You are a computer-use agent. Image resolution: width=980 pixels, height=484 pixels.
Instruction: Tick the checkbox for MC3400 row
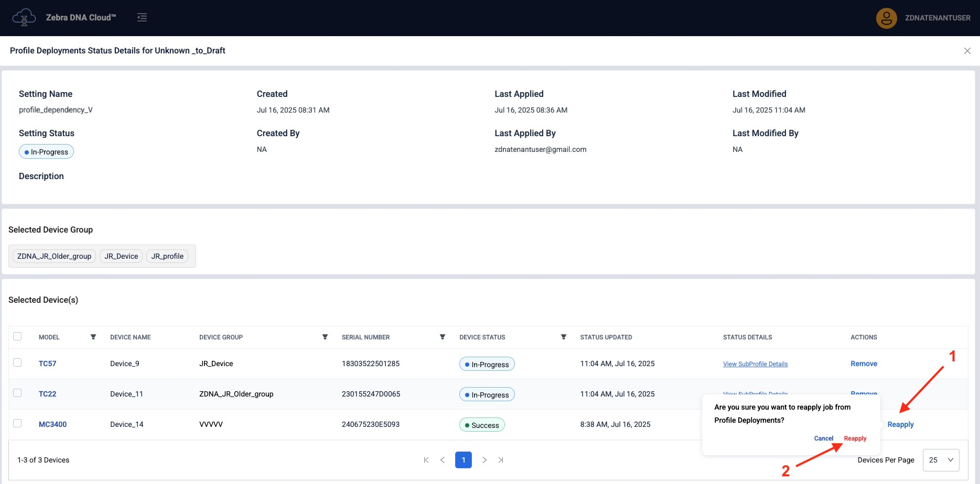tap(17, 423)
